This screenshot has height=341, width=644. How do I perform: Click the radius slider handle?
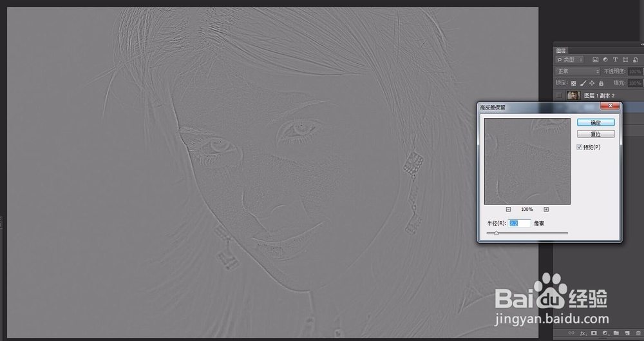tap(496, 233)
